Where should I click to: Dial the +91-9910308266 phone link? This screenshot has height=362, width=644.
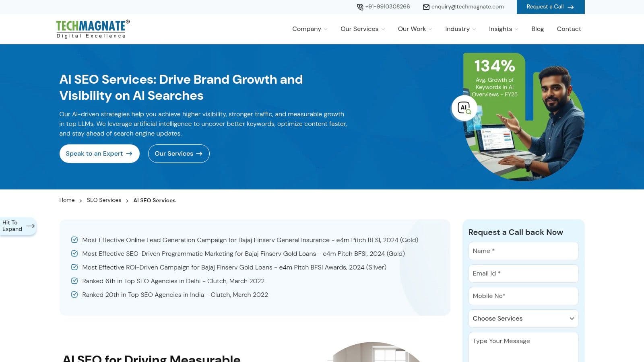pos(387,7)
